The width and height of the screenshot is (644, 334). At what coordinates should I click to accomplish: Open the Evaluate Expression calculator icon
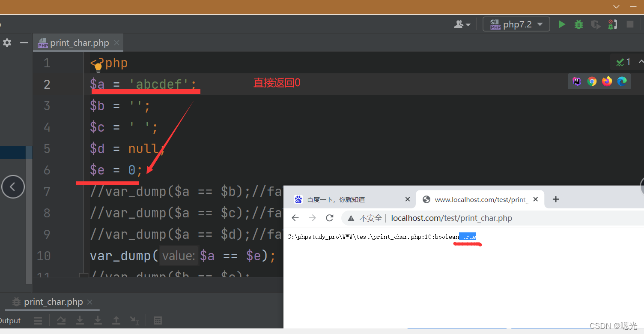click(158, 321)
